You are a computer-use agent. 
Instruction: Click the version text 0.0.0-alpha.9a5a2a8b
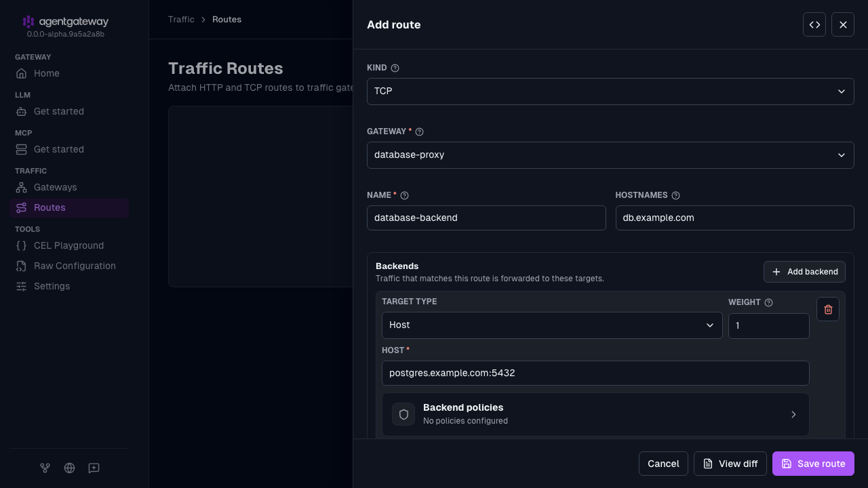tap(66, 34)
